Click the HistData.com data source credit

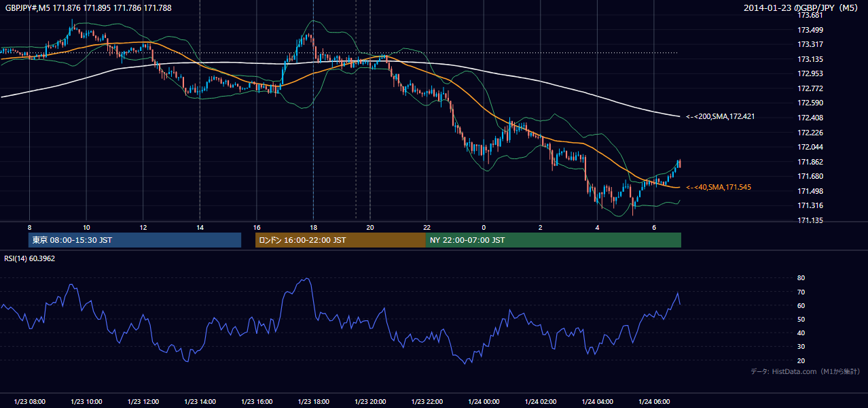(805, 371)
